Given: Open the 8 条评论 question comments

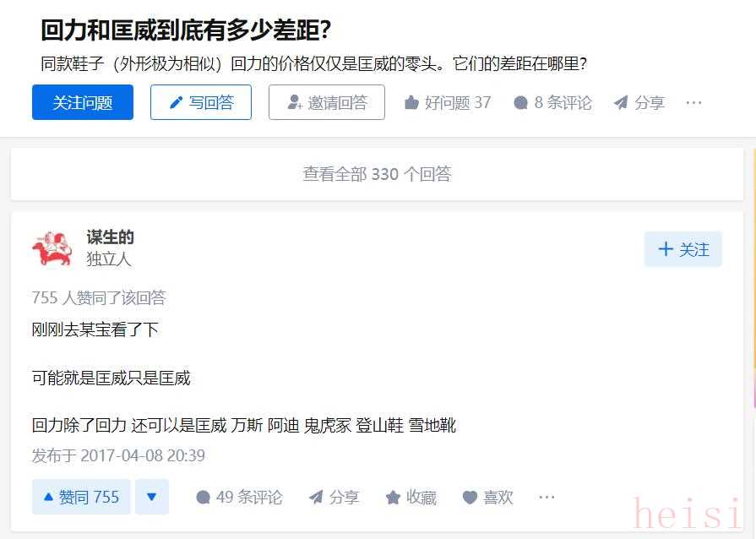Looking at the screenshot, I should pos(552,103).
